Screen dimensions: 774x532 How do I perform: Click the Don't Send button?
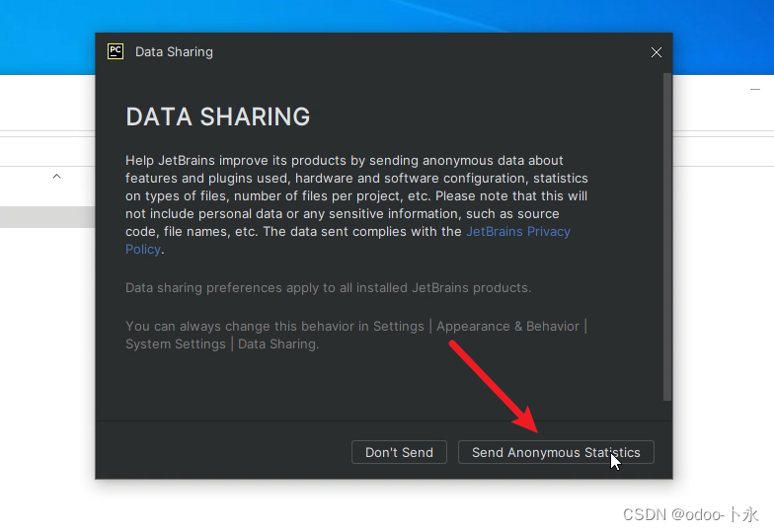click(399, 452)
